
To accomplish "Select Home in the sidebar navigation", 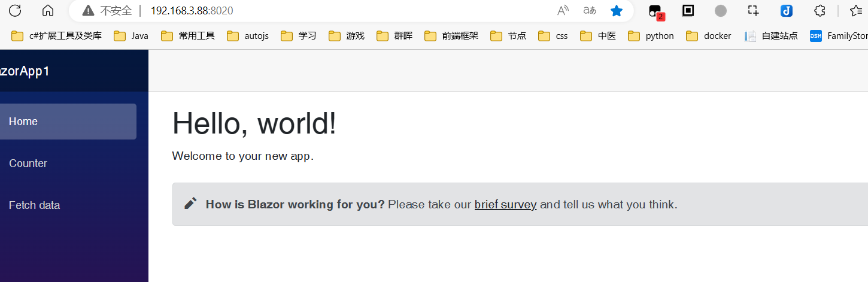I will [68, 122].
